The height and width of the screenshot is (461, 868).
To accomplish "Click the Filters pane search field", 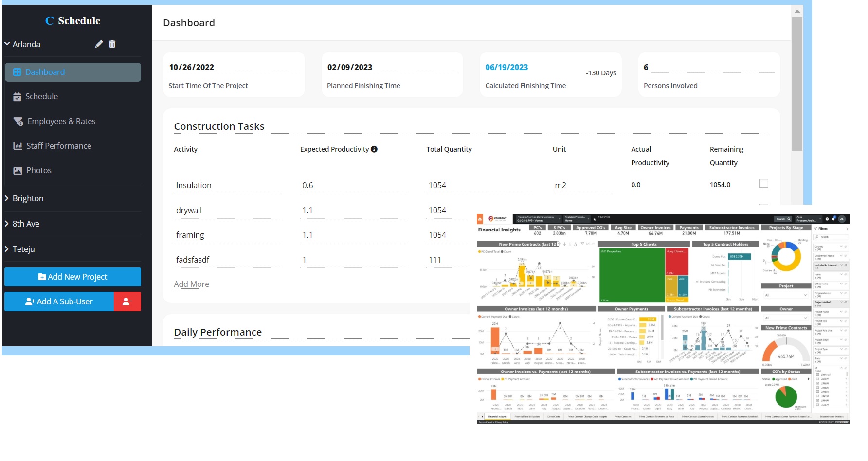I will [x=832, y=237].
